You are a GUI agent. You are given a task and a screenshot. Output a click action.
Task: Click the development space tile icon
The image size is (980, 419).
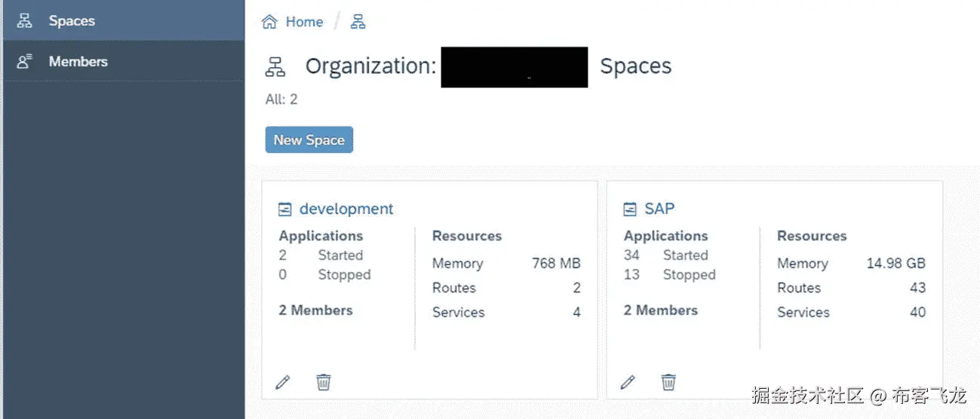pos(285,209)
